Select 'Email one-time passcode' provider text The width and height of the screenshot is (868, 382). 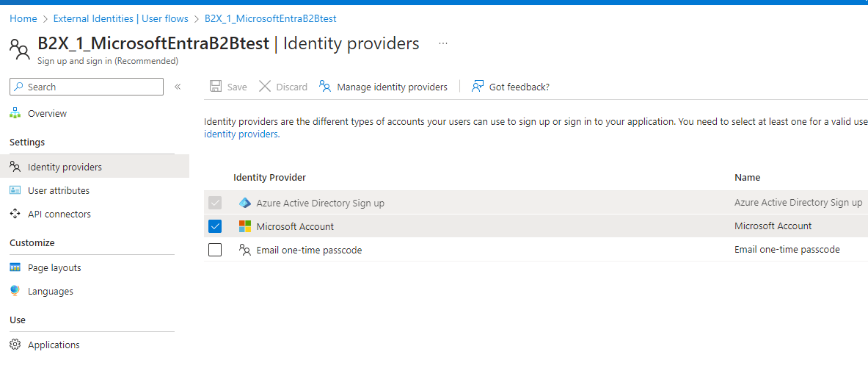309,250
